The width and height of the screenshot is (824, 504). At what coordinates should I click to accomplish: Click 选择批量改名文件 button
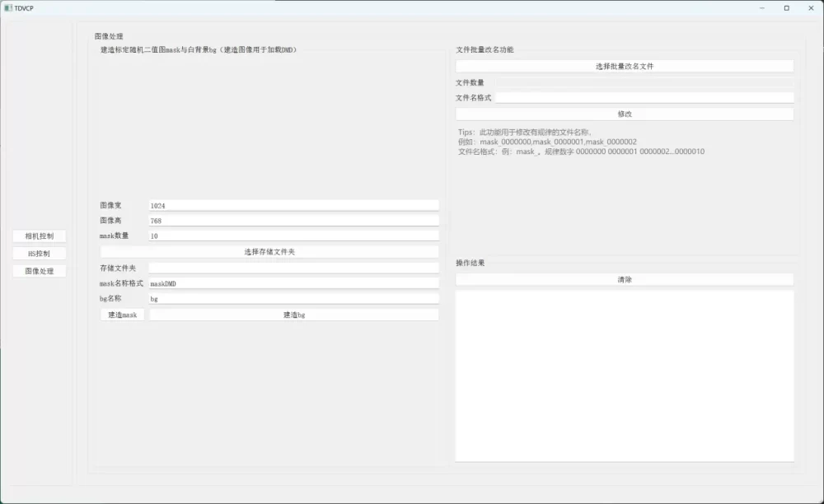point(624,66)
